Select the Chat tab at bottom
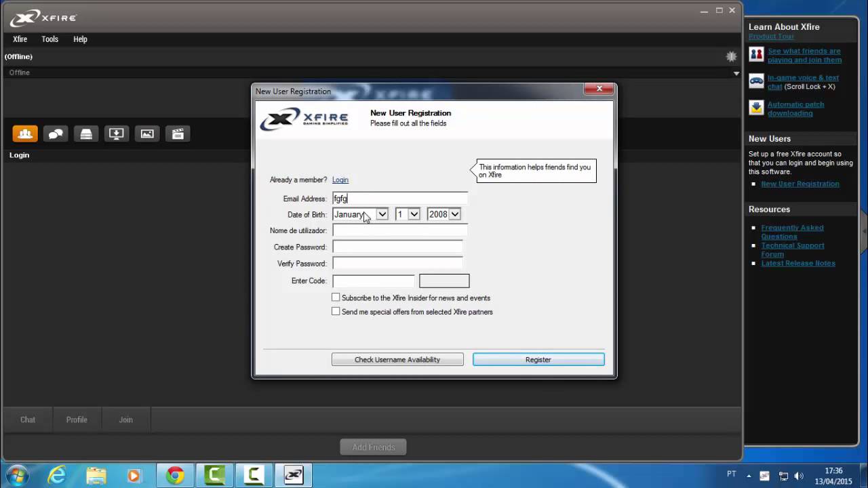This screenshot has height=488, width=868. point(28,420)
